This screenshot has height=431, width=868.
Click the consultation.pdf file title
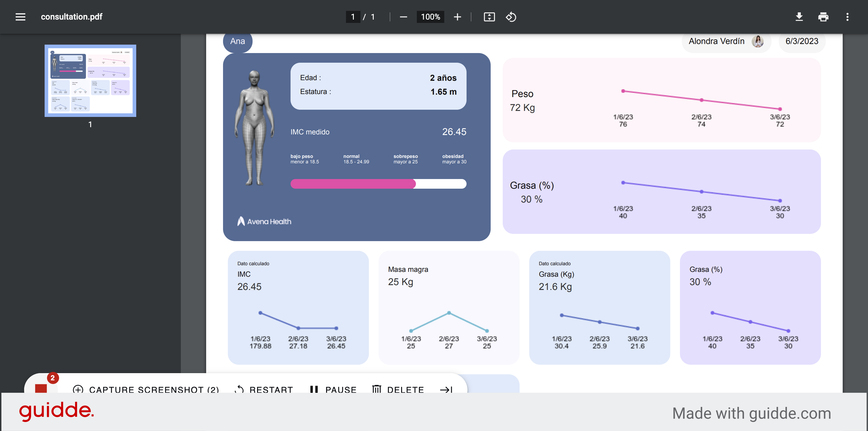tap(71, 17)
